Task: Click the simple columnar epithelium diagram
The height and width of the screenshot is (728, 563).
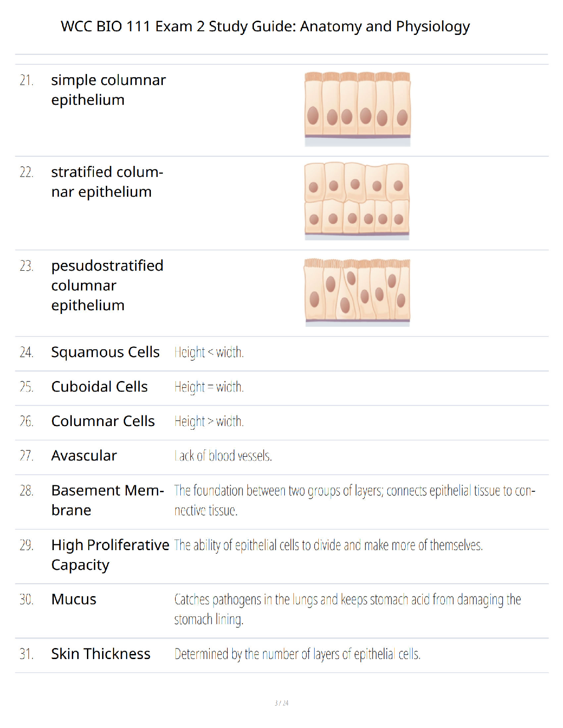Action: coord(357,109)
